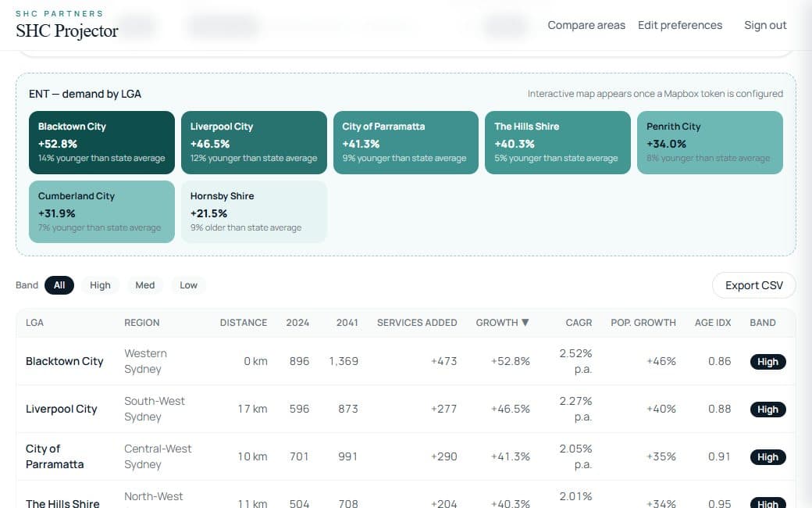Open the Compare areas page
Image resolution: width=812 pixels, height=508 pixels.
pos(586,25)
